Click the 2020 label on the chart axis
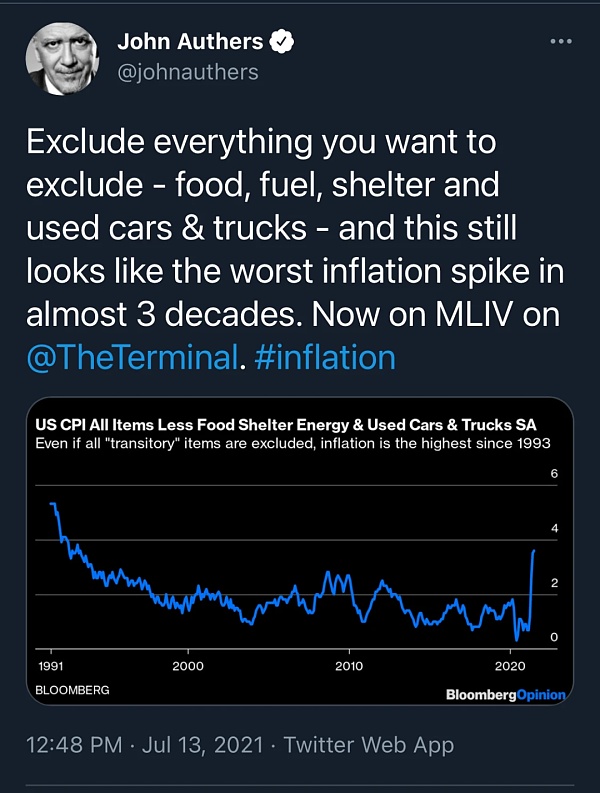Image resolution: width=600 pixels, height=793 pixels. tap(510, 665)
